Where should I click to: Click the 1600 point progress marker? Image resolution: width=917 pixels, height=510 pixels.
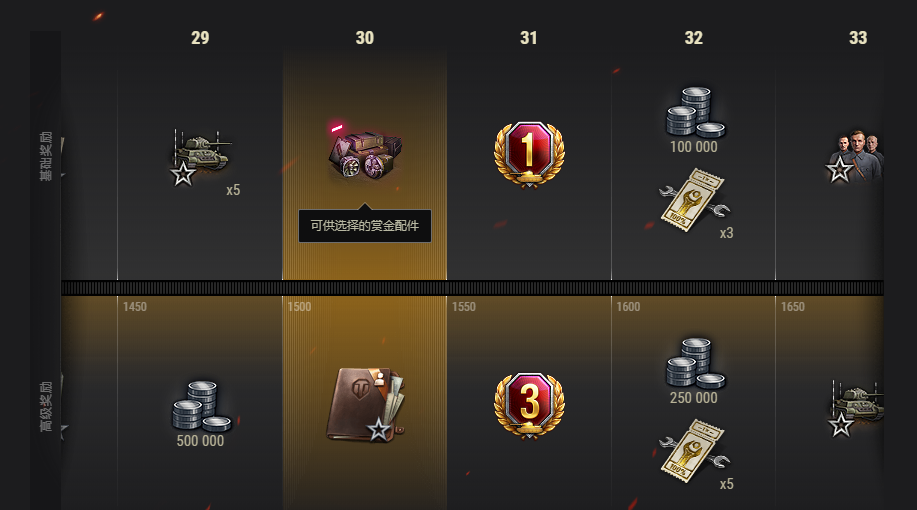point(628,307)
